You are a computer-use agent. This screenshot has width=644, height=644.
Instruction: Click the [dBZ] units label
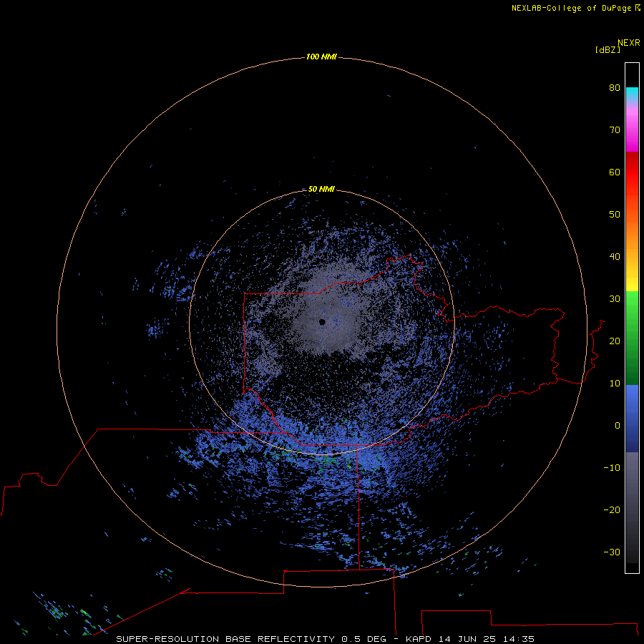point(608,49)
